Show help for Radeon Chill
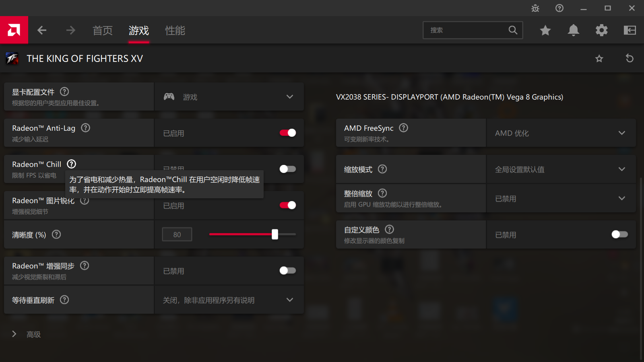 (x=71, y=164)
